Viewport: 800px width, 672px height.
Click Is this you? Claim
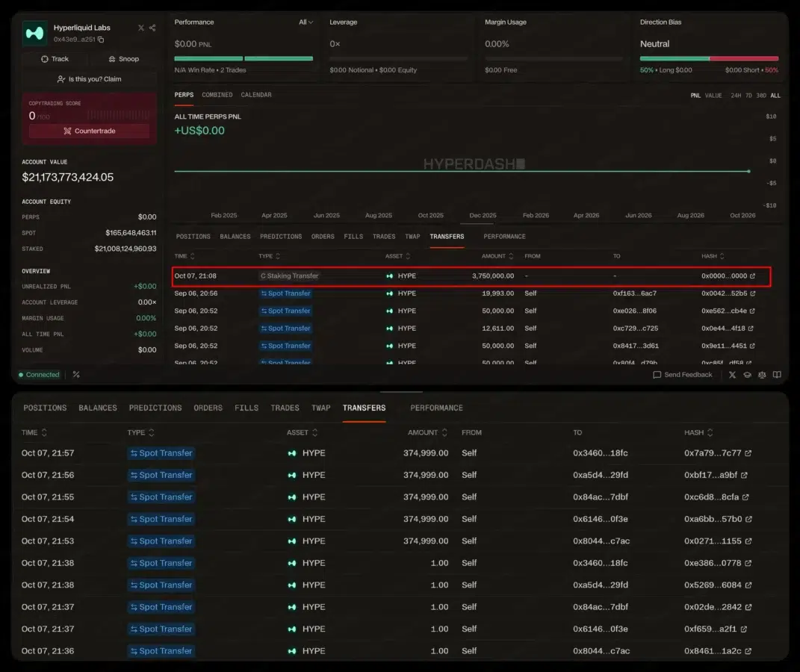tap(90, 79)
